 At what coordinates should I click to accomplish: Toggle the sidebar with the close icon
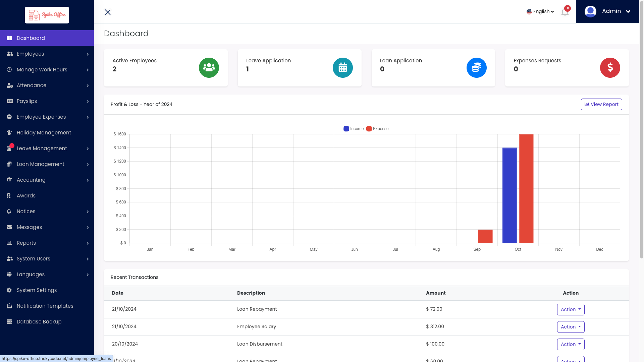107,12
